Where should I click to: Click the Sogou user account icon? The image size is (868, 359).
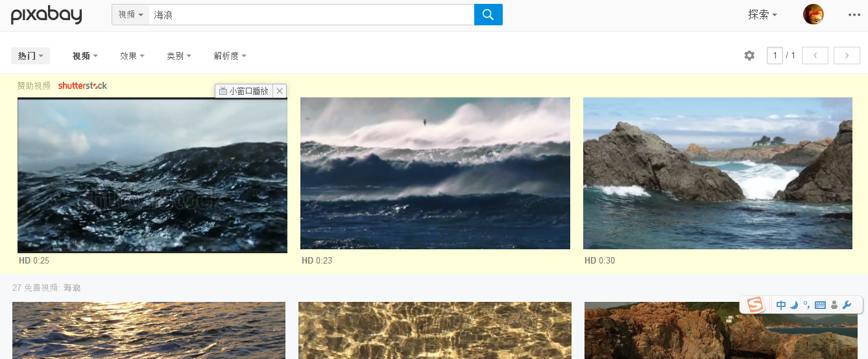[834, 305]
